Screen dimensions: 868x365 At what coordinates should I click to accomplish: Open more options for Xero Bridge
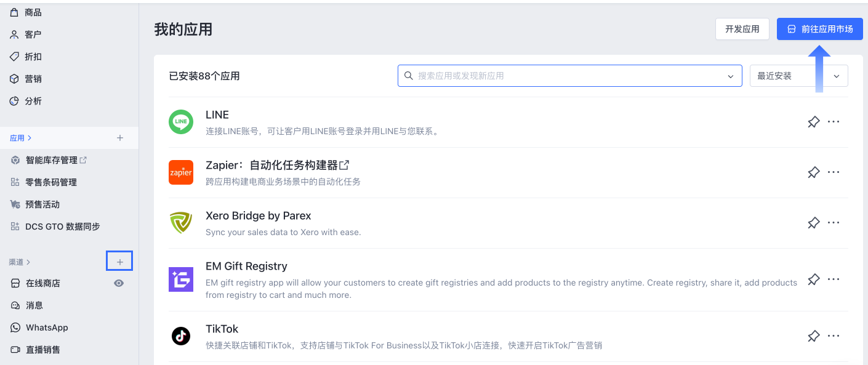tap(834, 223)
